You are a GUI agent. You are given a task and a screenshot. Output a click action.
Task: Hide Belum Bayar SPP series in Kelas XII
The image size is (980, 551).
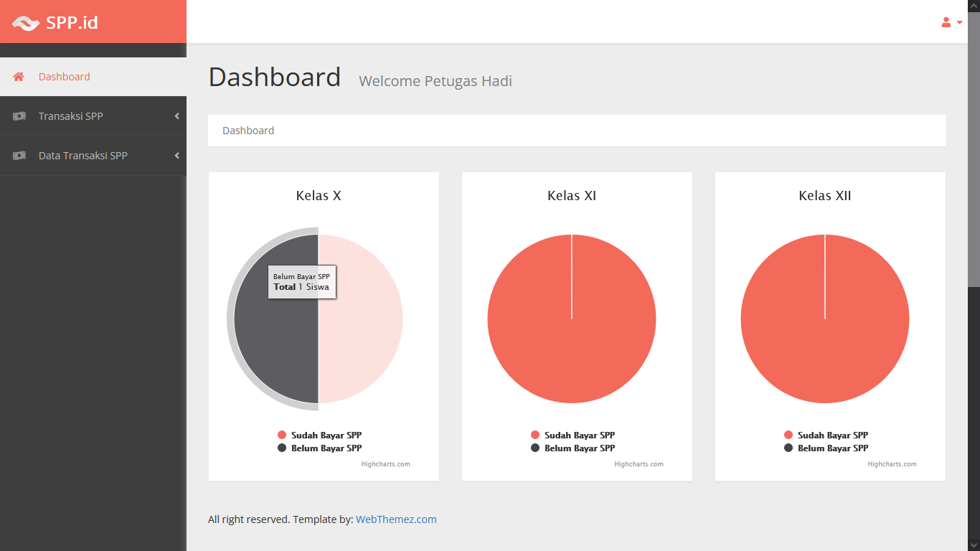pyautogui.click(x=832, y=448)
